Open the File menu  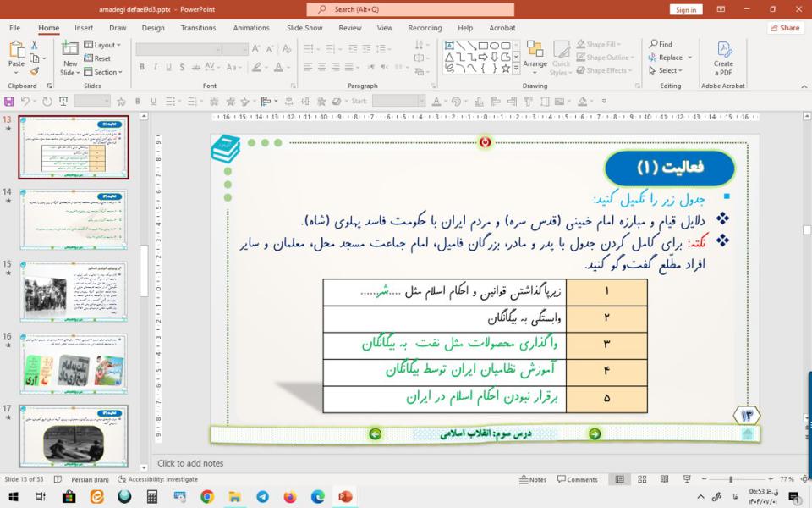click(x=14, y=28)
